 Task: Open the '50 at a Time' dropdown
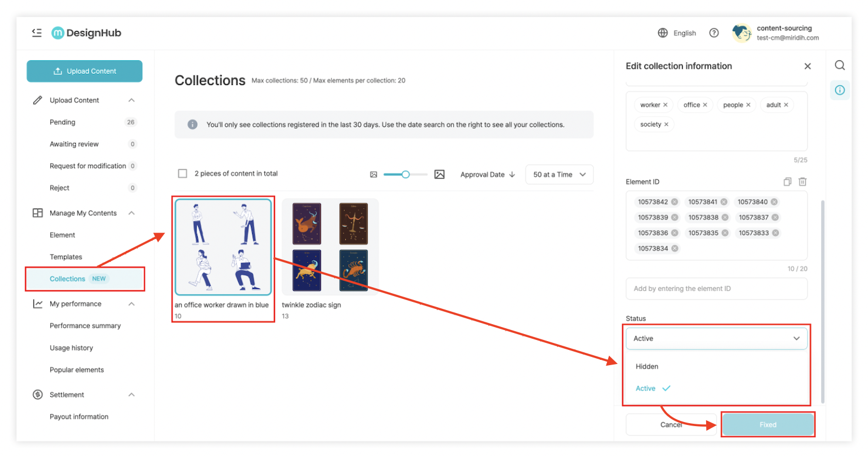[559, 175]
